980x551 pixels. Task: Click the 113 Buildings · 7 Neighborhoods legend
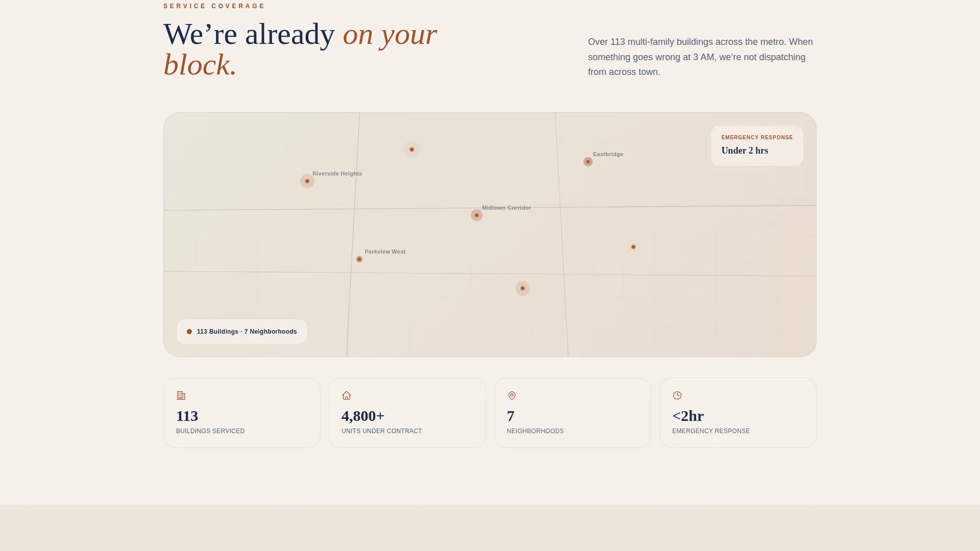coord(242,332)
